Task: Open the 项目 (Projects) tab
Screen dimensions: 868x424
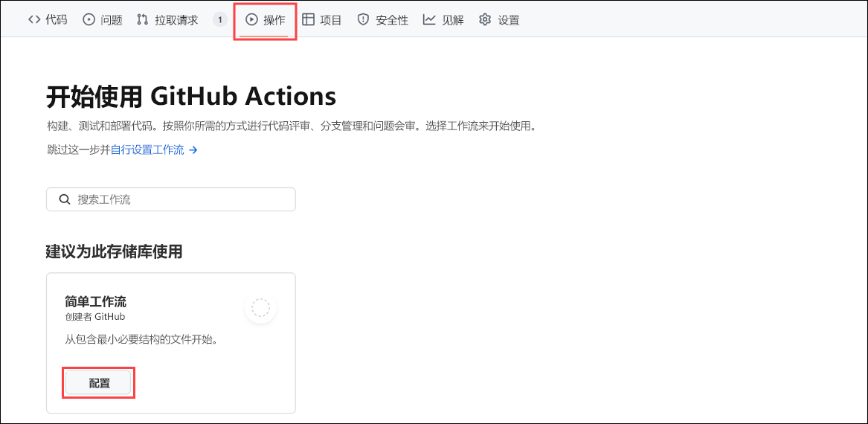Action: (321, 21)
